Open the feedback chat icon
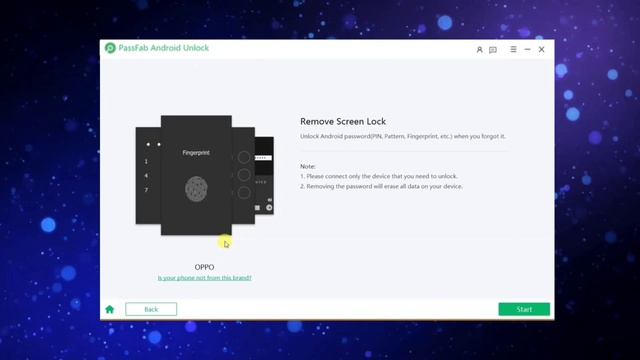The width and height of the screenshot is (640, 360). [x=493, y=50]
